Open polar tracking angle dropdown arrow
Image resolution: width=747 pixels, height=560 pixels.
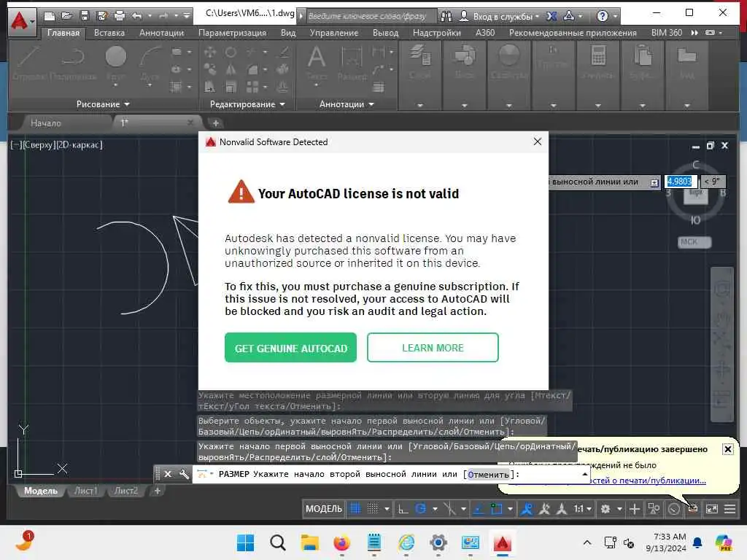pyautogui.click(x=435, y=509)
